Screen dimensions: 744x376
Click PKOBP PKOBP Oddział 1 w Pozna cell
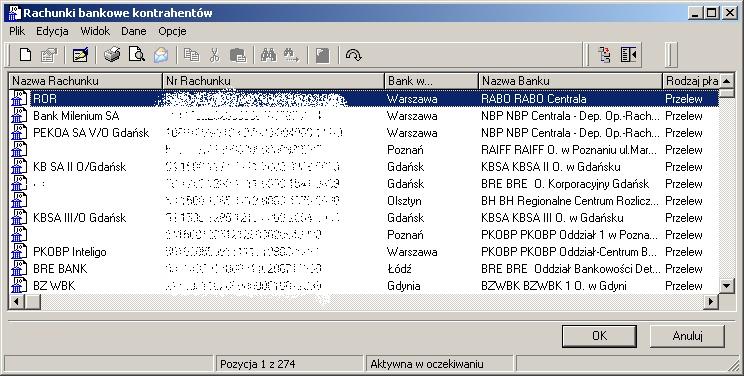[570, 235]
